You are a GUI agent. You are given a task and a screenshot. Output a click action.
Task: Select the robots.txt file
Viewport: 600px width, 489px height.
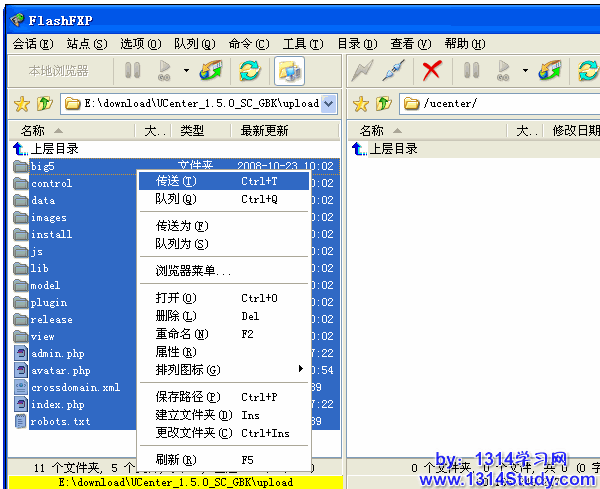pos(60,422)
